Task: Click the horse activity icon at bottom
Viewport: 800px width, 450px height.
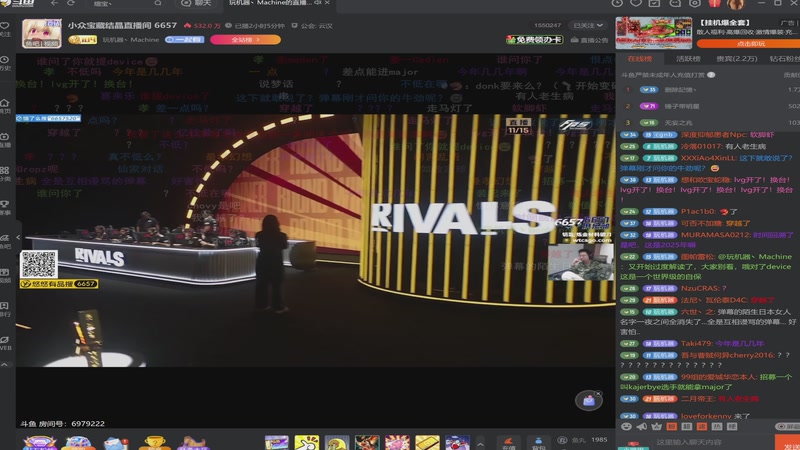Action: [191, 443]
